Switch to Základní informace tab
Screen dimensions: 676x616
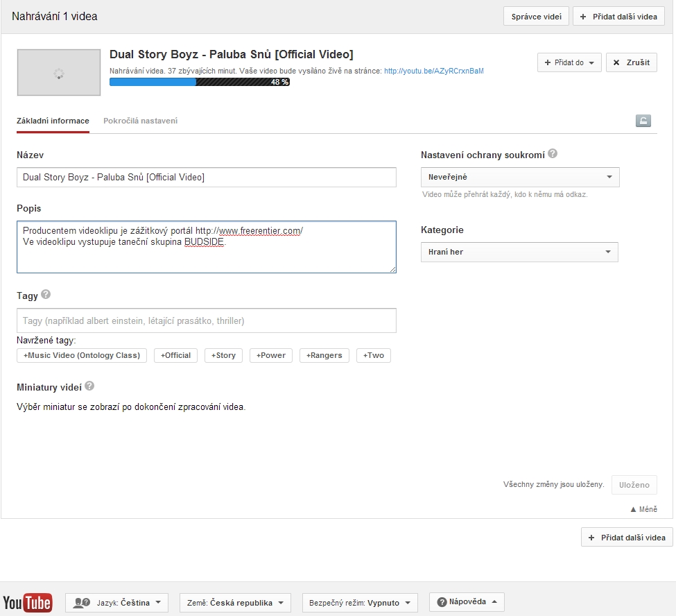coord(53,121)
